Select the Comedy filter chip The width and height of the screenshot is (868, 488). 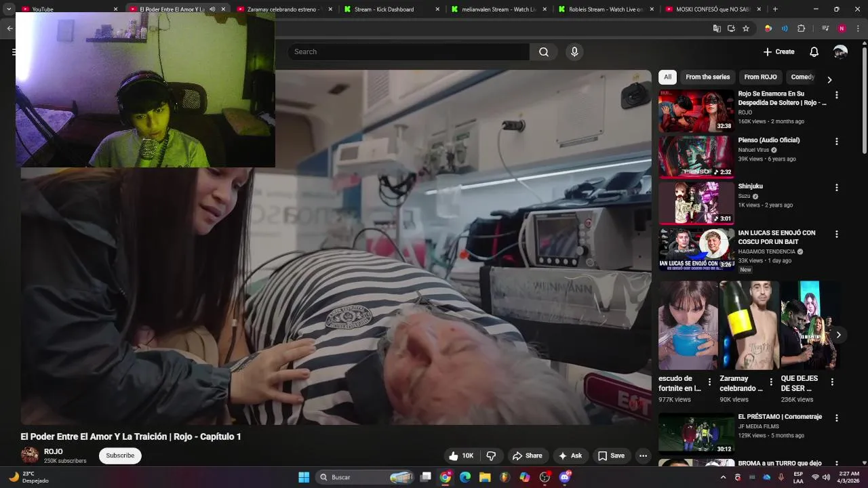(x=803, y=77)
